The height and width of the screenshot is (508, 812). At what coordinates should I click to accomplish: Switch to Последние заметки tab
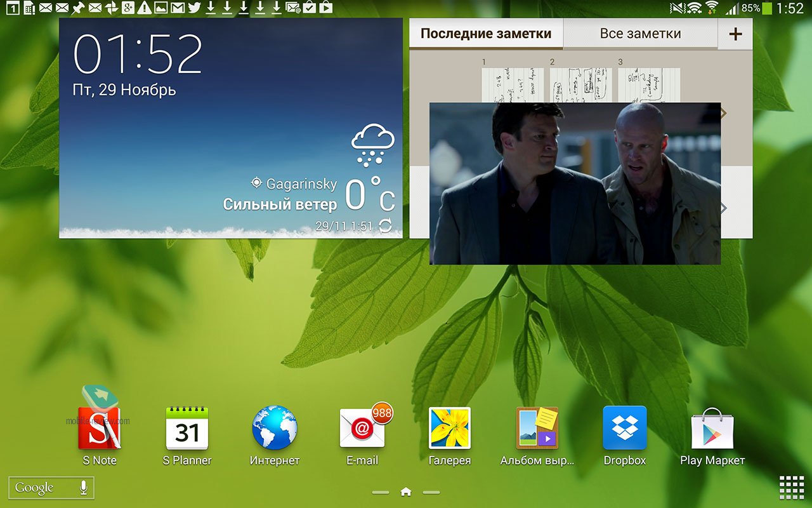click(x=486, y=34)
